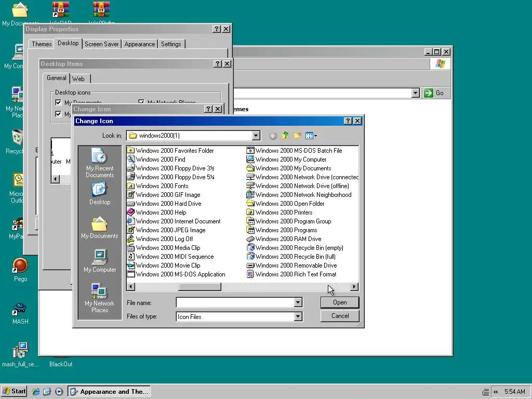532x399 pixels.
Task: Click the Go button in background window
Action: (x=434, y=92)
